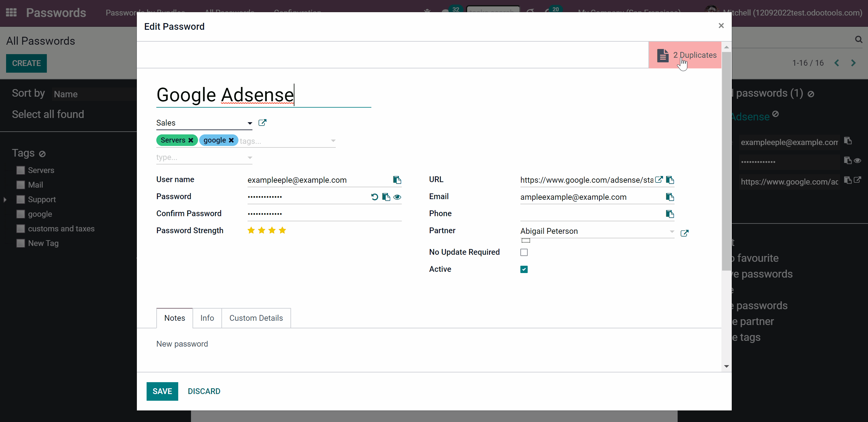
Task: Check the Support tag filter
Action: click(21, 200)
